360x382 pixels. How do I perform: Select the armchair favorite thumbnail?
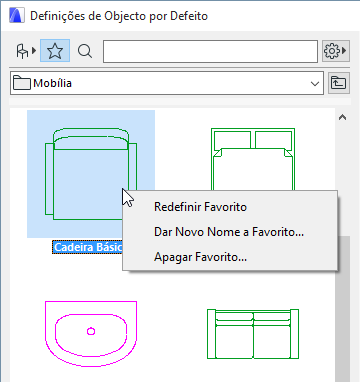(91, 174)
